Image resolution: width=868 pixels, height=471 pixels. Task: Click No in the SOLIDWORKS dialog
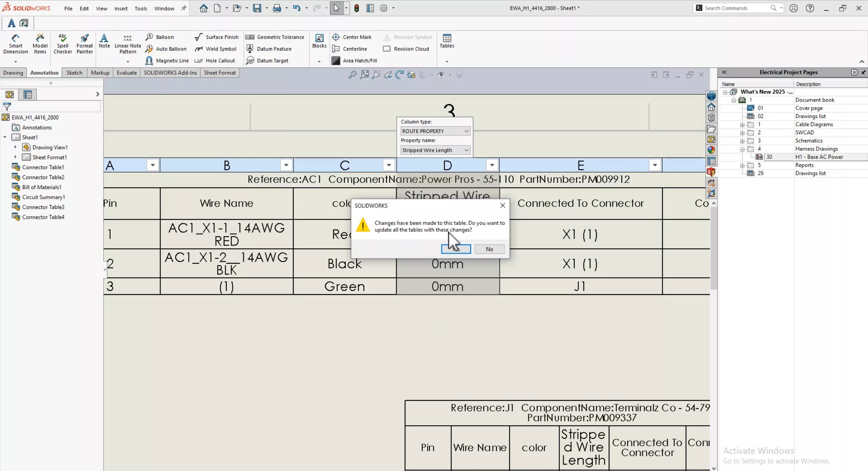[x=489, y=249]
